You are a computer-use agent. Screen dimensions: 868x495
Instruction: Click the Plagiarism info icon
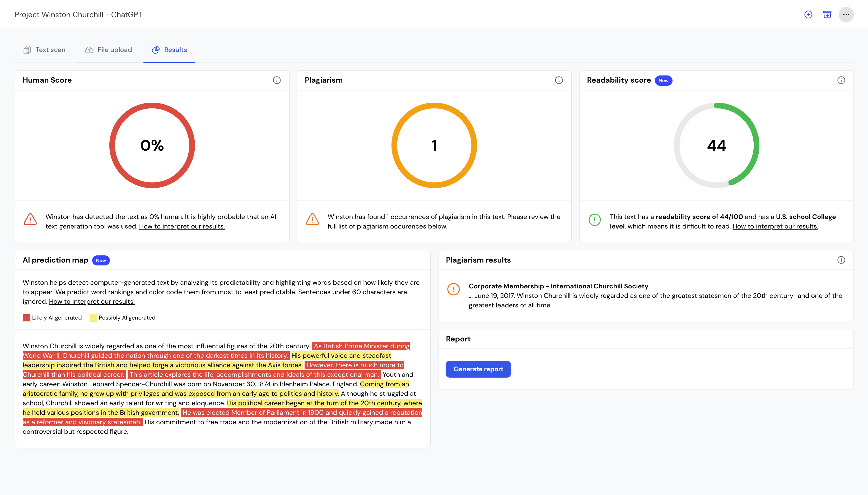coord(559,80)
